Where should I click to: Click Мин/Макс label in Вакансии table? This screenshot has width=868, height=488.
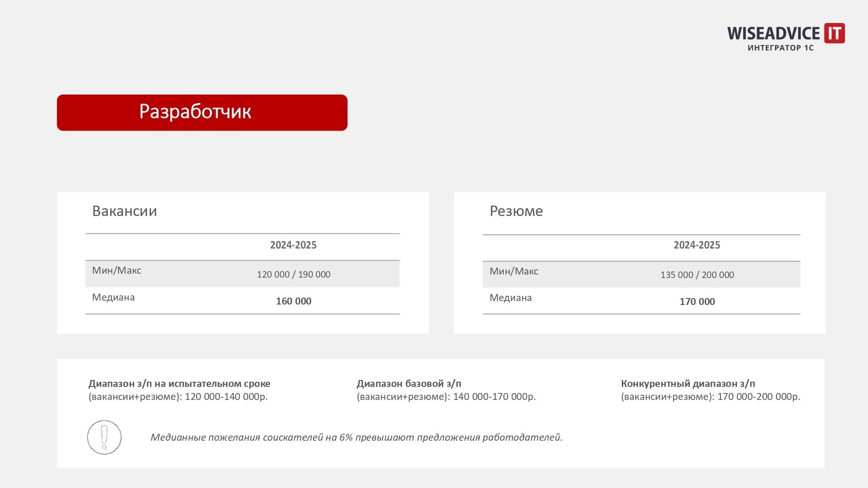coord(117,271)
